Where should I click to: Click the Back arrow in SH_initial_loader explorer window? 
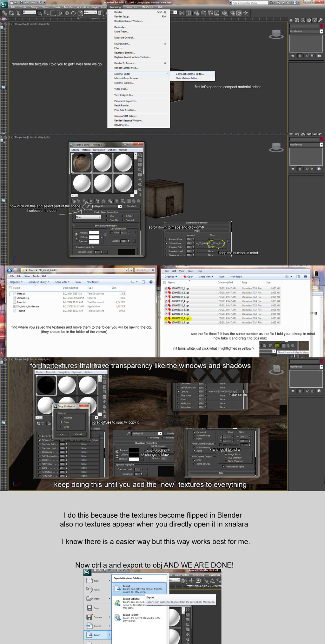[10, 270]
